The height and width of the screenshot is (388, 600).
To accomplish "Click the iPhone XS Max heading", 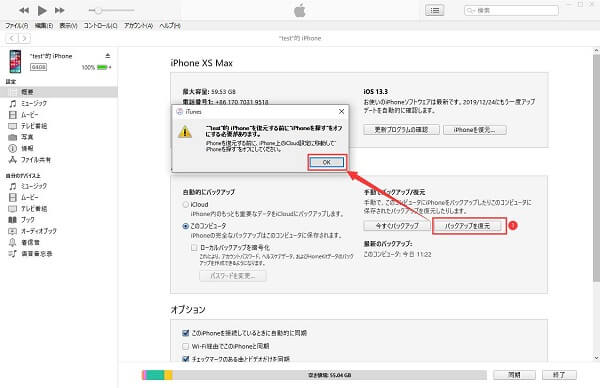I will click(202, 63).
